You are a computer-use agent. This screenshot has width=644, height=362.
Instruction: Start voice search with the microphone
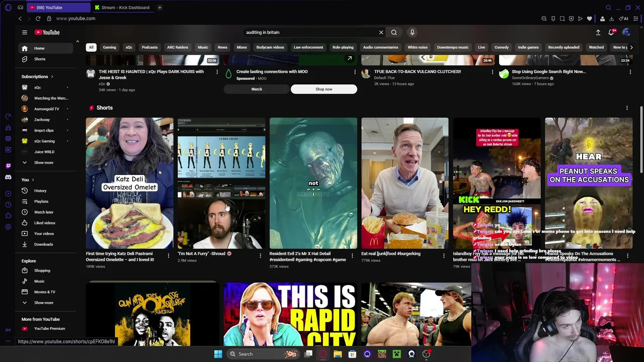412,32
